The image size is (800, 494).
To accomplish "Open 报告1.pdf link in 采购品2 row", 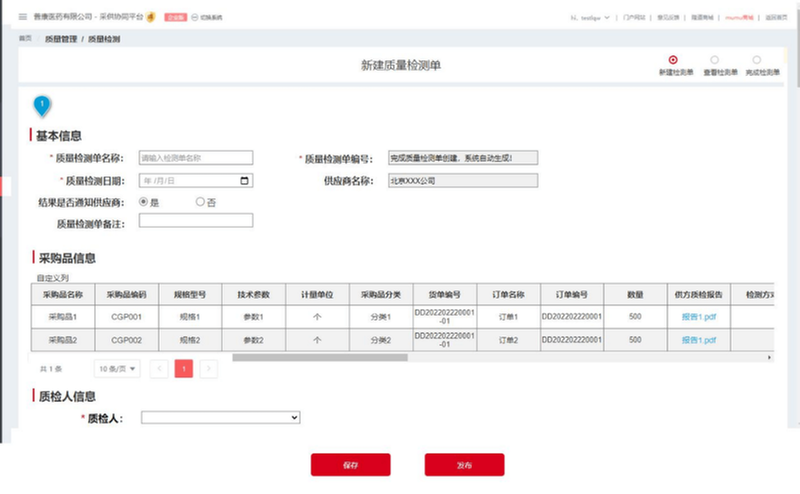I will click(698, 340).
